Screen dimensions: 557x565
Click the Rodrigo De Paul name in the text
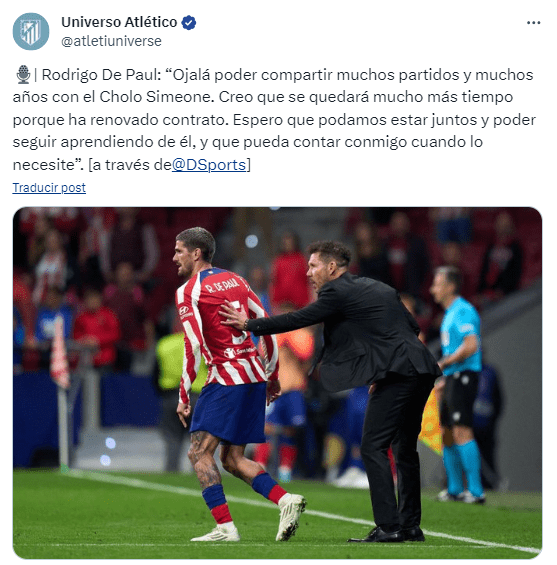[99, 75]
